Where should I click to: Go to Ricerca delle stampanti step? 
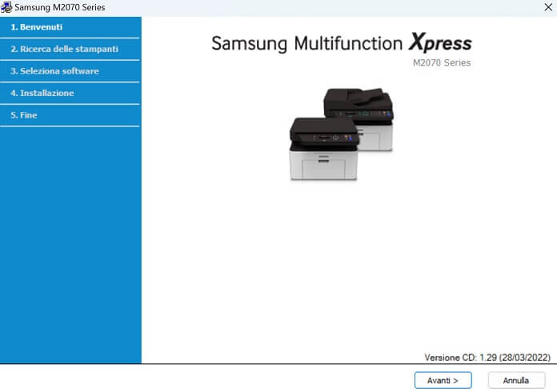pos(64,49)
